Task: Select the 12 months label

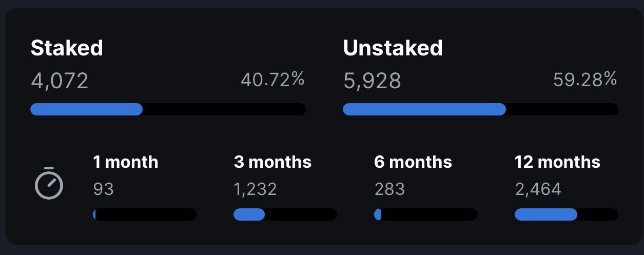Action: [x=557, y=162]
